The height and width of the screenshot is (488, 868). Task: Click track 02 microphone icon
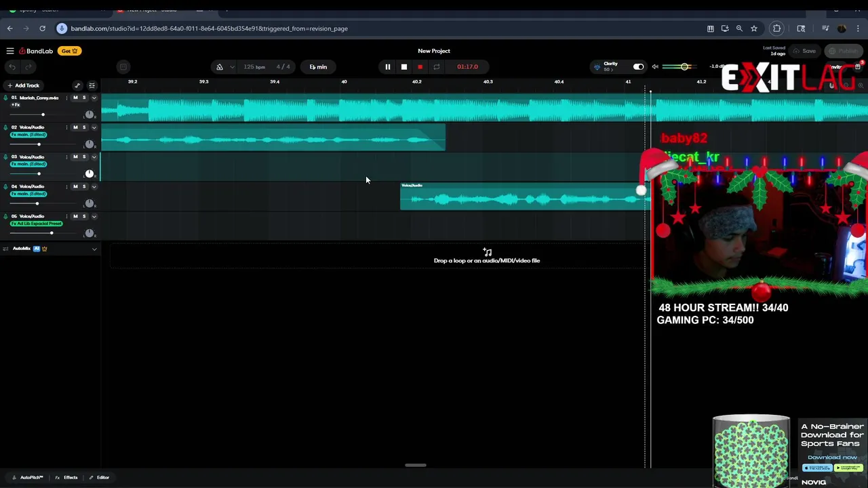[5, 127]
